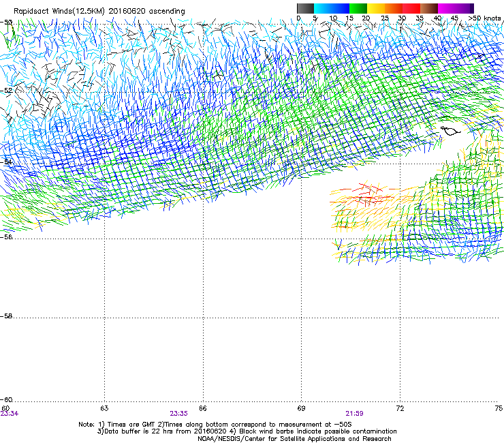Click the longitude axis label '69'
This screenshot has height=443, width=504.
pos(301,408)
